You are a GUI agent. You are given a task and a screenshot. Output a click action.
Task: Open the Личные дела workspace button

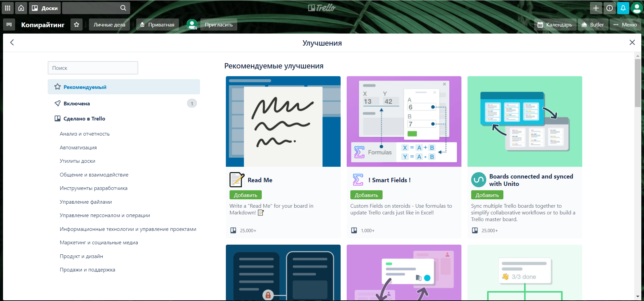pyautogui.click(x=109, y=24)
